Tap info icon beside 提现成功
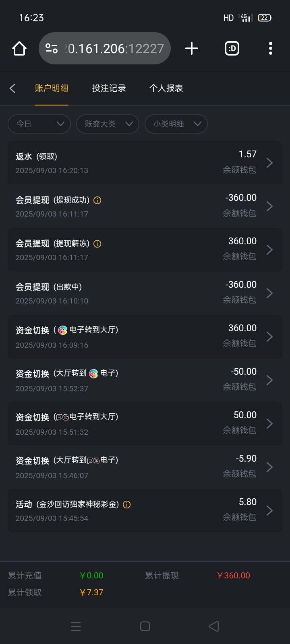290x644 pixels. pyautogui.click(x=97, y=200)
